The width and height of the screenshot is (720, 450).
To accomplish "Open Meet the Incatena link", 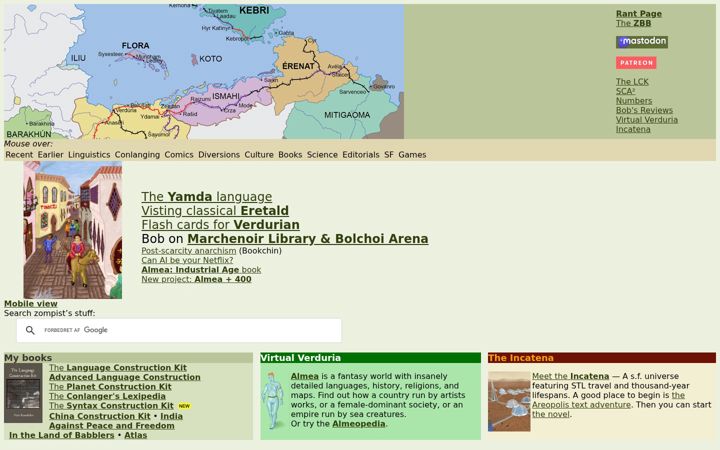I will [570, 377].
